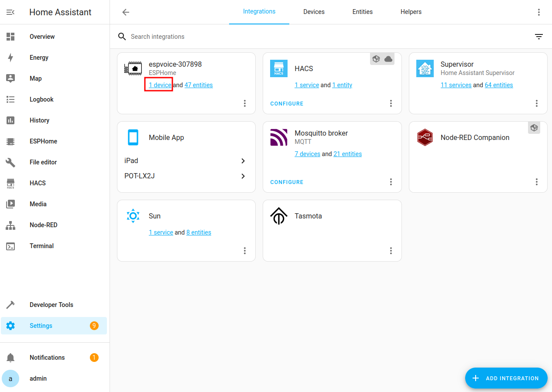Open options menu on Node-RED Companion card
Screen dimensions: 552x392
point(537,182)
